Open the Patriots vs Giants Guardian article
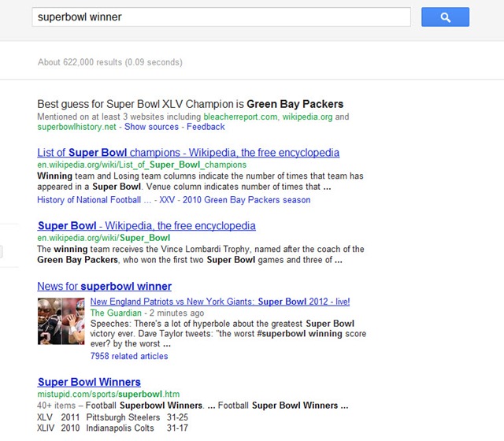Viewport: 504px width, 441px height. [220, 302]
